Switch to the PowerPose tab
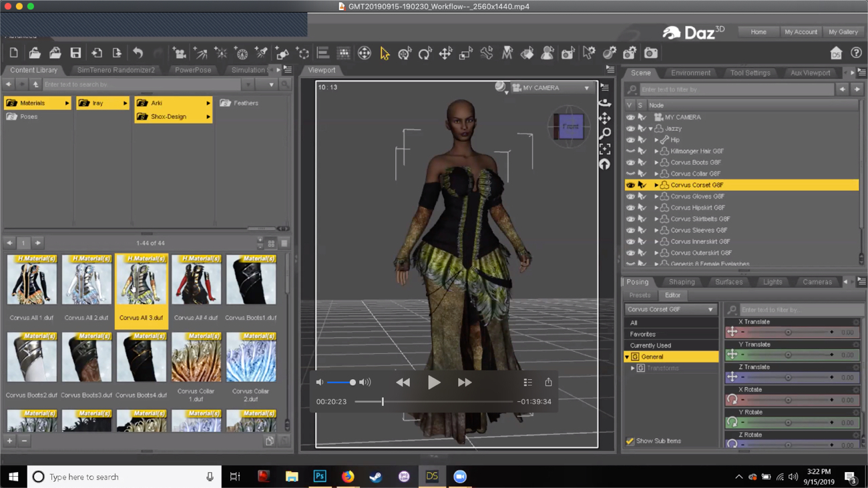This screenshot has width=868, height=488. click(193, 70)
